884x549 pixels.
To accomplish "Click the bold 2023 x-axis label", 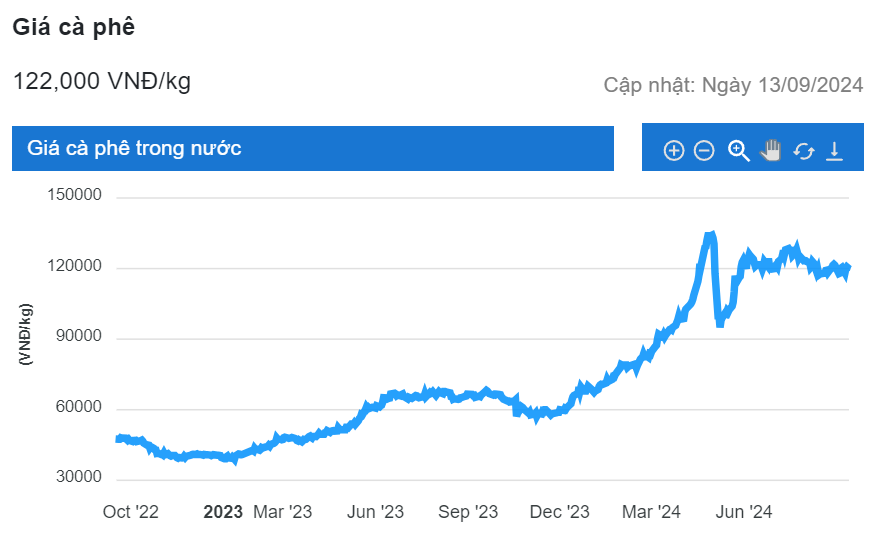I will 223,512.
